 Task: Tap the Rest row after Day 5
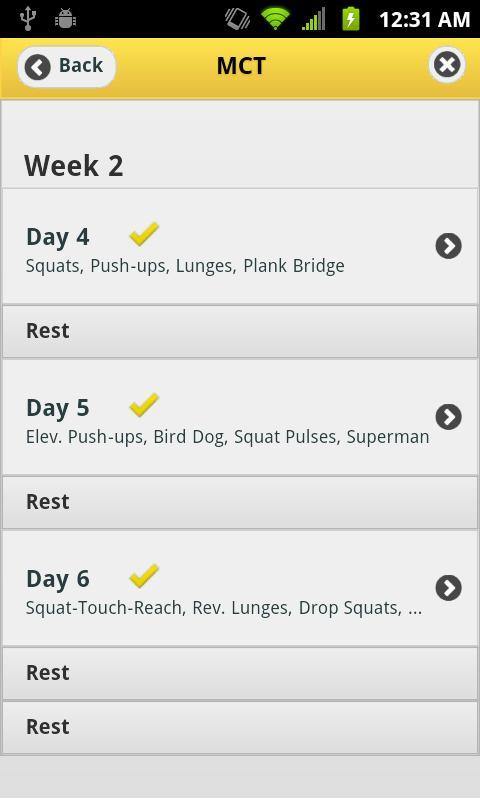tap(240, 503)
